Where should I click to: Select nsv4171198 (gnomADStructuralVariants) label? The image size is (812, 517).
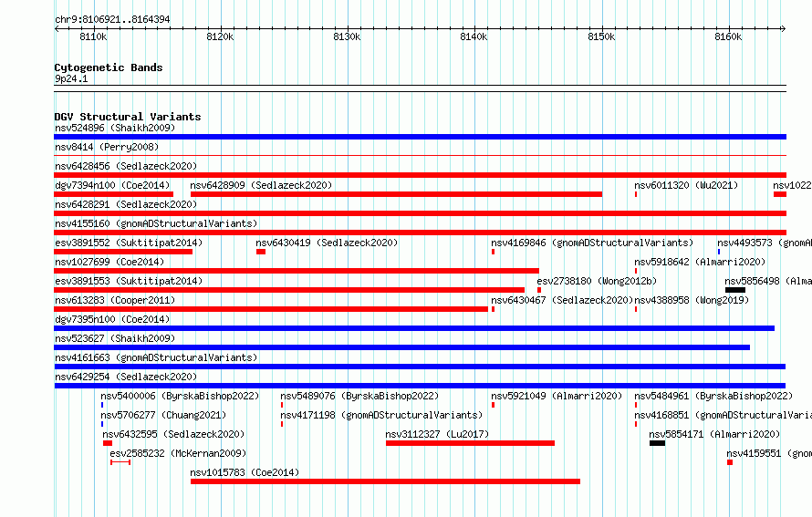point(381,415)
